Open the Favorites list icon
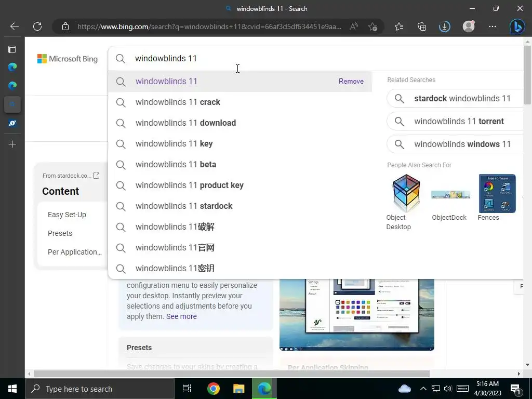This screenshot has width=532, height=399. click(399, 26)
